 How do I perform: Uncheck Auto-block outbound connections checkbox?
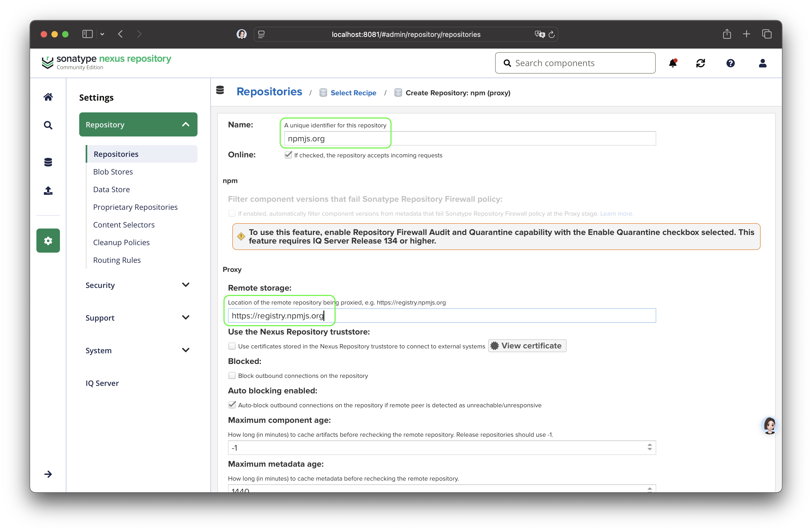(x=232, y=405)
